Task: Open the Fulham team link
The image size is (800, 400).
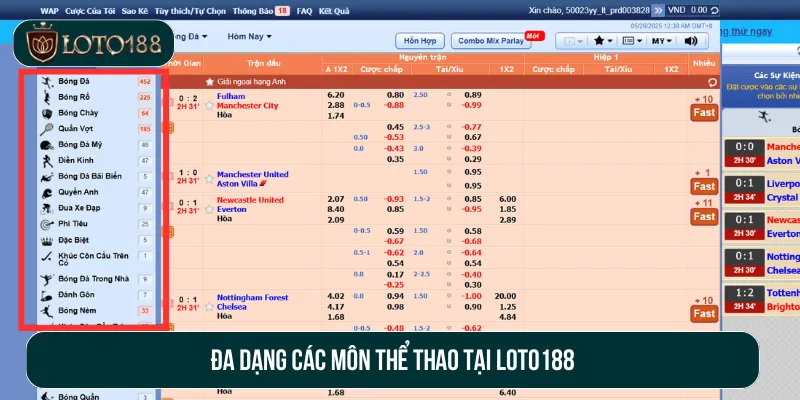Action: 231,96
